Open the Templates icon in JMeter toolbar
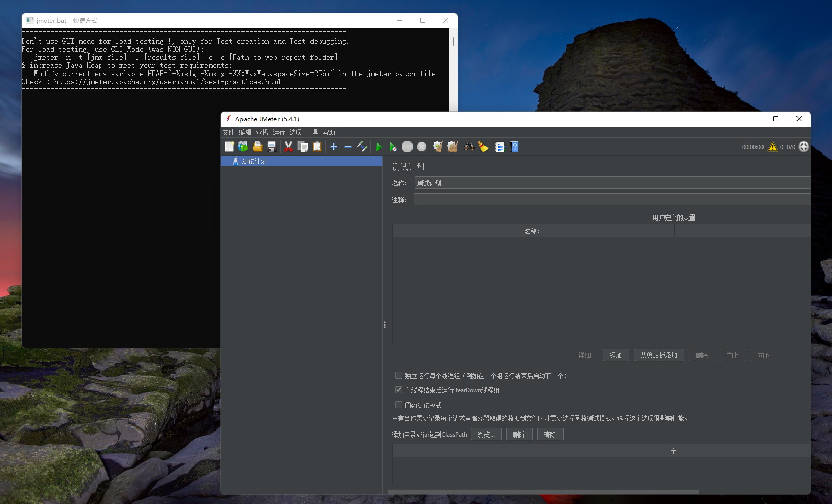The width and height of the screenshot is (832, 504). [243, 147]
